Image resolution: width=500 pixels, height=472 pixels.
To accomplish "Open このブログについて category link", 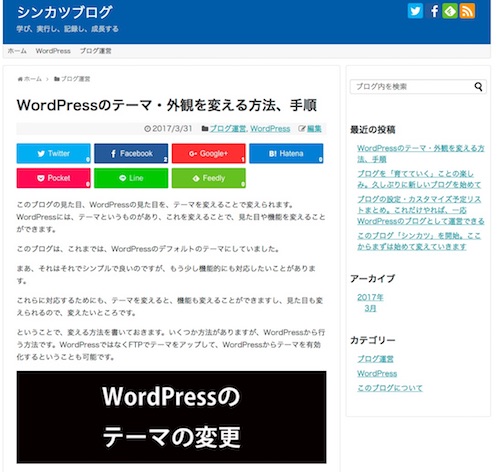I will click(390, 388).
